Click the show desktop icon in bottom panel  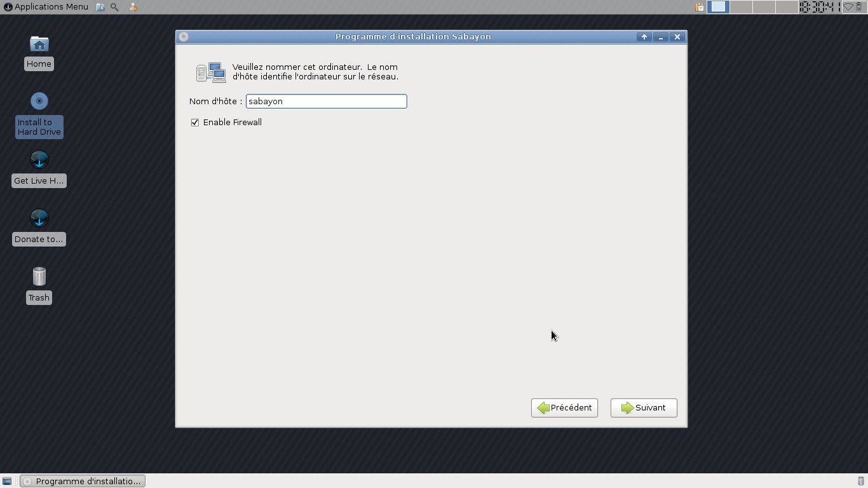7,481
